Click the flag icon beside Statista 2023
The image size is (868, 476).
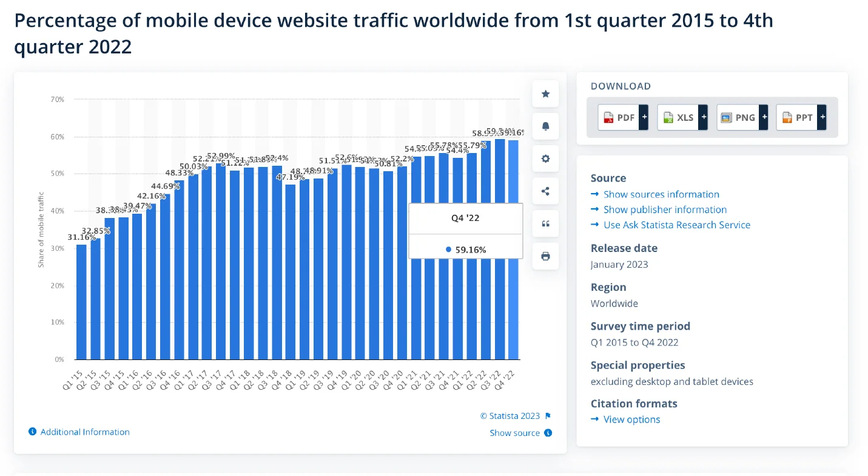[548, 416]
